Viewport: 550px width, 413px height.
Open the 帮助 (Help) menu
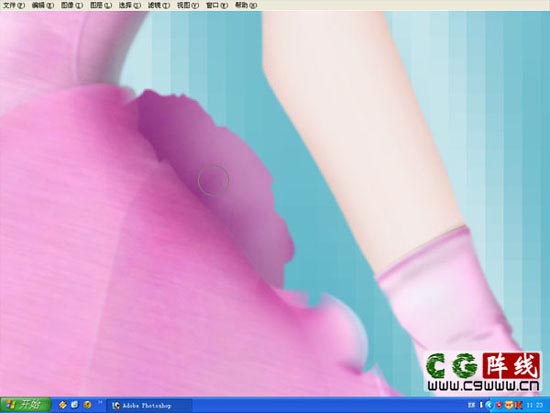[246, 5]
